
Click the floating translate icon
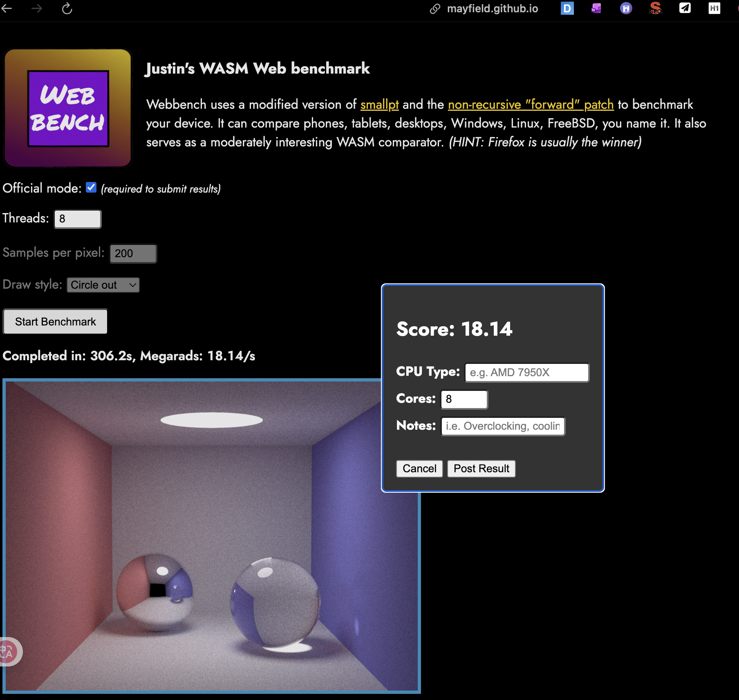tap(7, 651)
